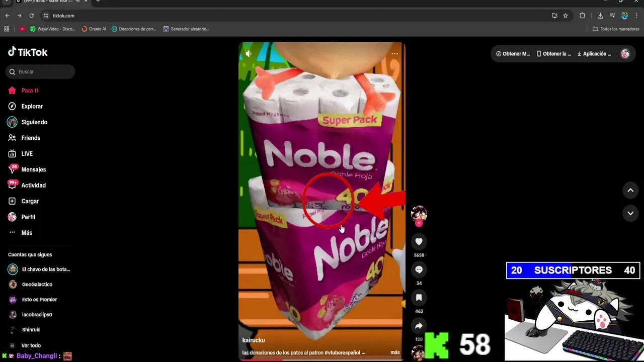Open kairucku username on video
The height and width of the screenshot is (362, 644).
(254, 340)
